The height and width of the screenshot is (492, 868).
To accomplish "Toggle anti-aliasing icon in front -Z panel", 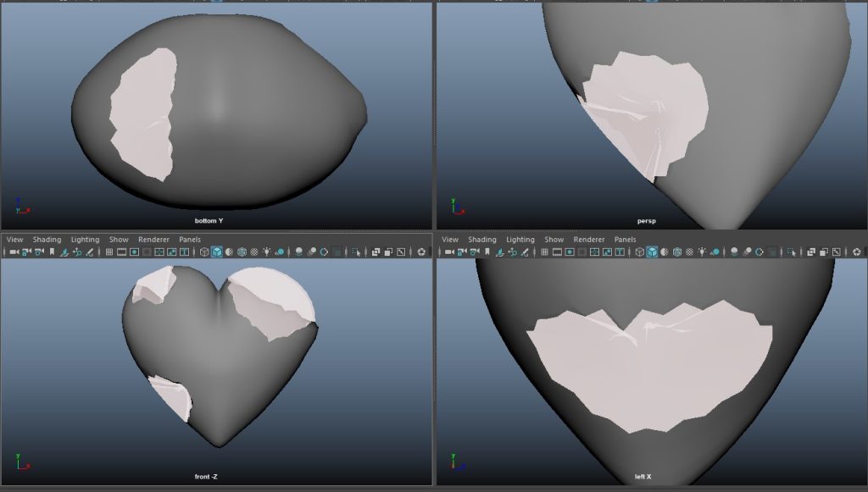I will (x=325, y=252).
